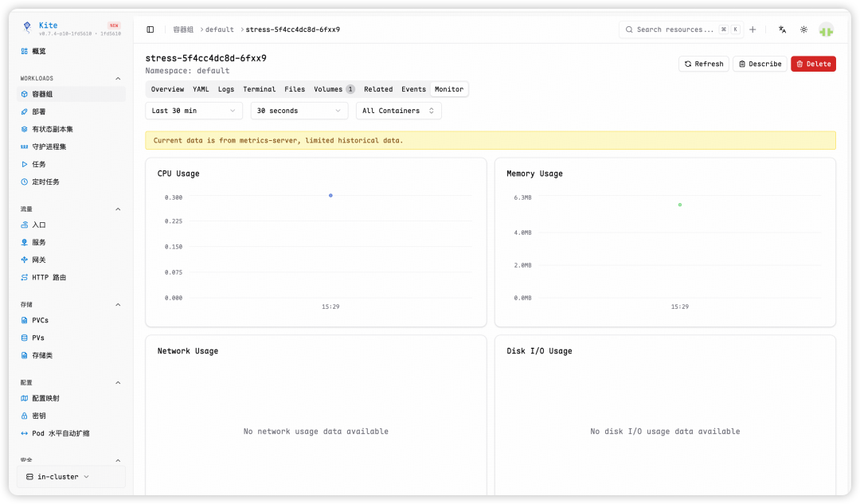Click the 容器组 breadcrumb link
Screen dimensions: 860x504
coord(183,29)
